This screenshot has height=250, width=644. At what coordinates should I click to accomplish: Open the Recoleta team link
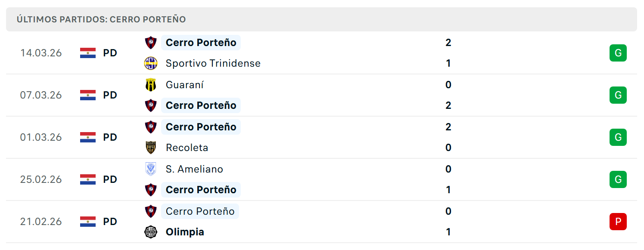point(187,148)
